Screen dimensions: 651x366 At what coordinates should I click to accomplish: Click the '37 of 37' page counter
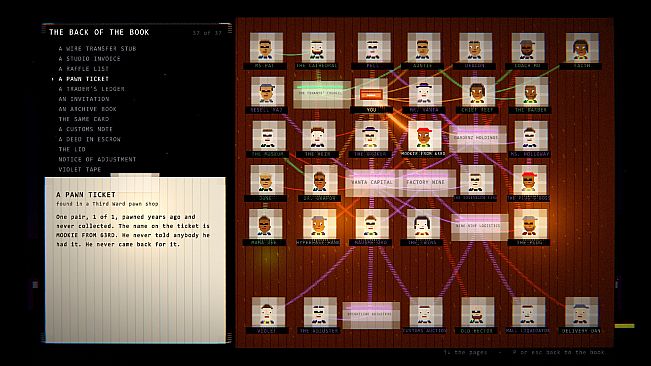coord(207,33)
